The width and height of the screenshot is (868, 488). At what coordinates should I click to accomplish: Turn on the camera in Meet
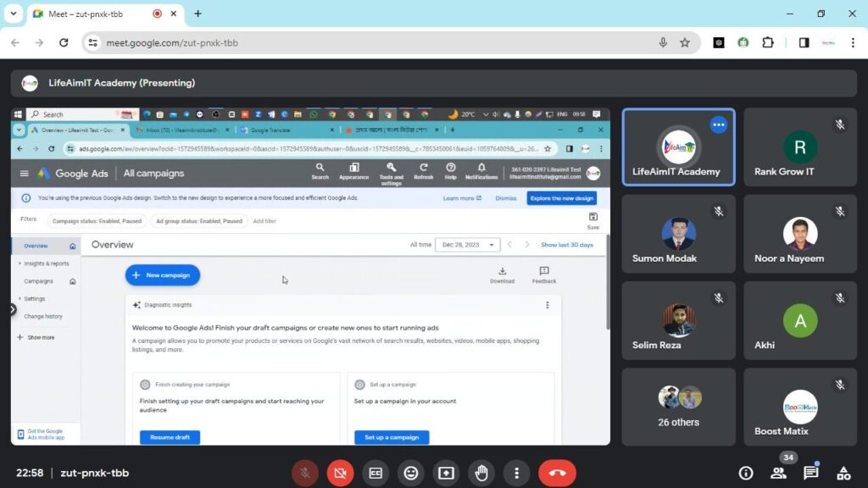(x=341, y=473)
